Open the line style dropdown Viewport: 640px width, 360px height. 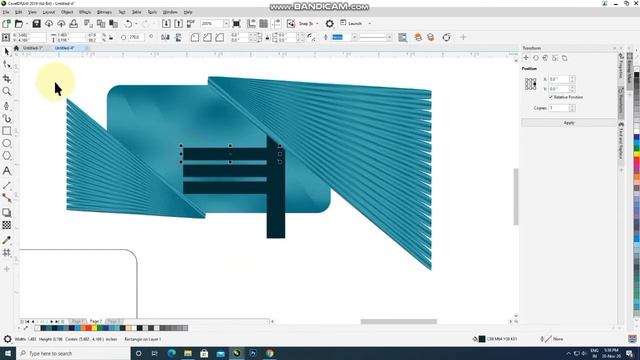(x=389, y=38)
